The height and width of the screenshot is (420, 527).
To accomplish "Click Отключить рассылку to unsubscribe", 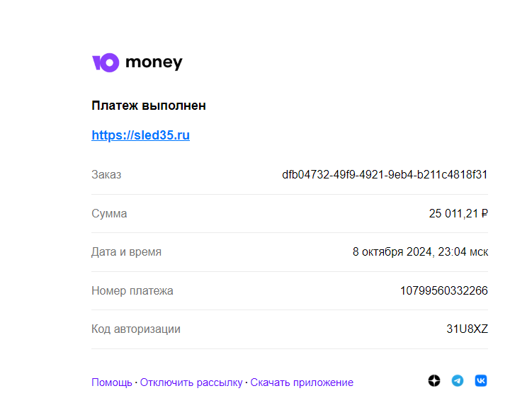I will pos(191,382).
